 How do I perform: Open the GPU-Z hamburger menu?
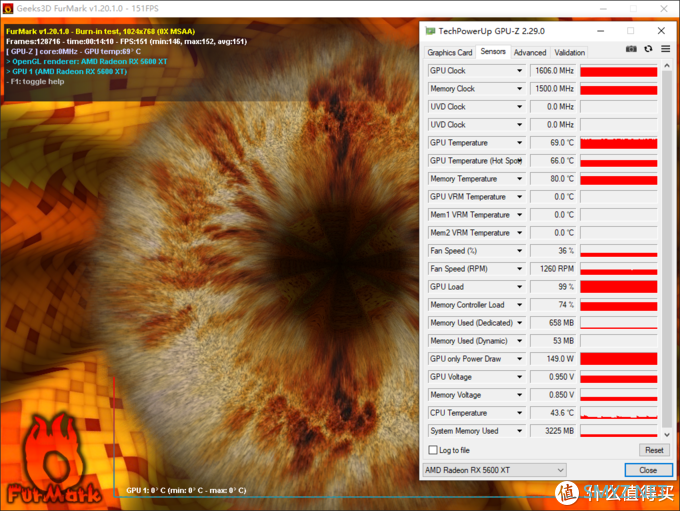click(x=666, y=49)
